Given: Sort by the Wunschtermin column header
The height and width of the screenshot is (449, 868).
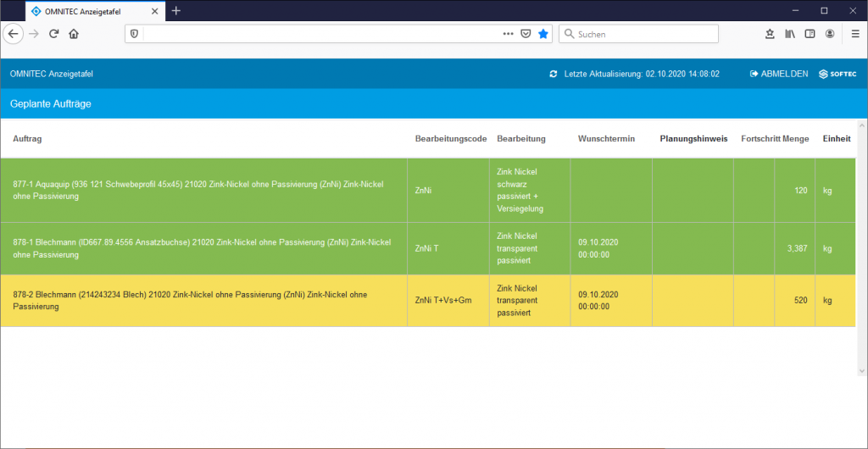Looking at the screenshot, I should tap(606, 139).
